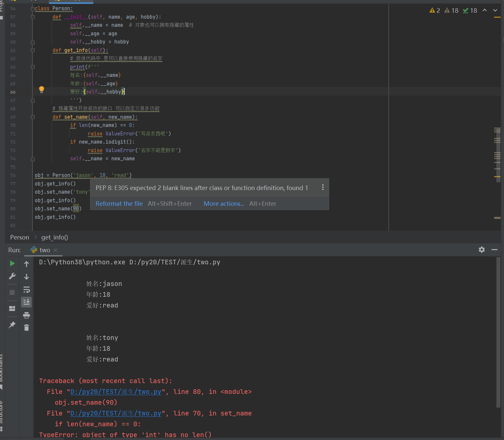The image size is (504, 440).
Task: Click the 'def set_name' definition text
Action: click(95, 117)
